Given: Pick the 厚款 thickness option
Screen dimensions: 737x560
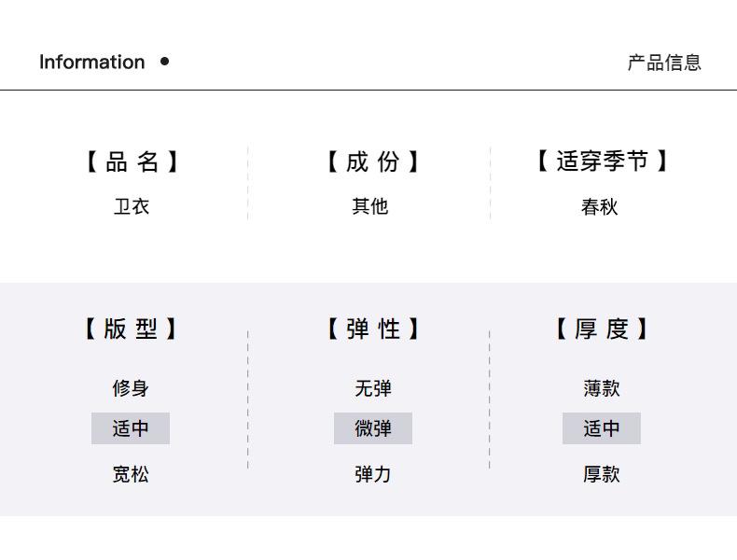Looking at the screenshot, I should point(602,474).
